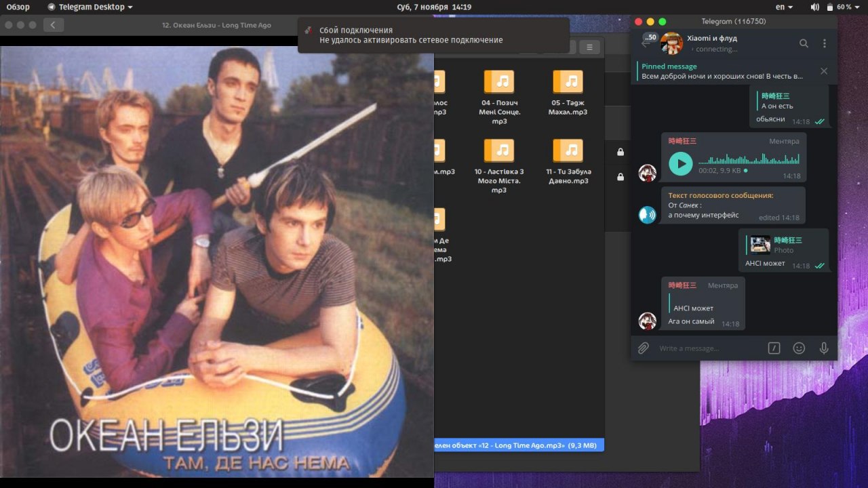Play the voice message in Telegram
The height and width of the screenshot is (488, 868).
(681, 163)
